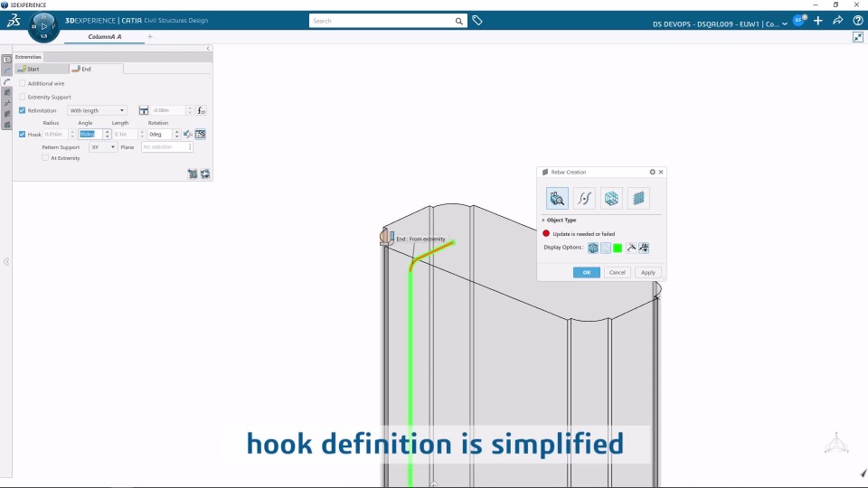Screen dimensions: 868x488
Task: Open the ColumnA A document tab
Action: (x=105, y=36)
